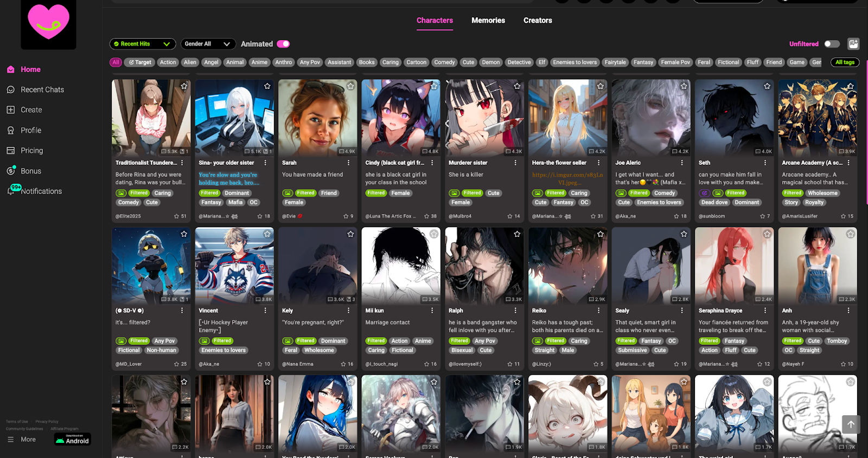The image size is (868, 458).
Task: Open the Pricing page from sidebar
Action: [x=31, y=151]
